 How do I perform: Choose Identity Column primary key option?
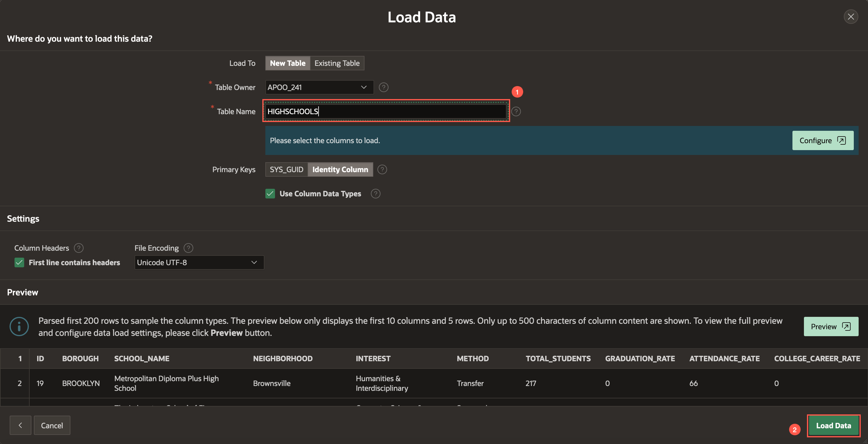click(340, 169)
